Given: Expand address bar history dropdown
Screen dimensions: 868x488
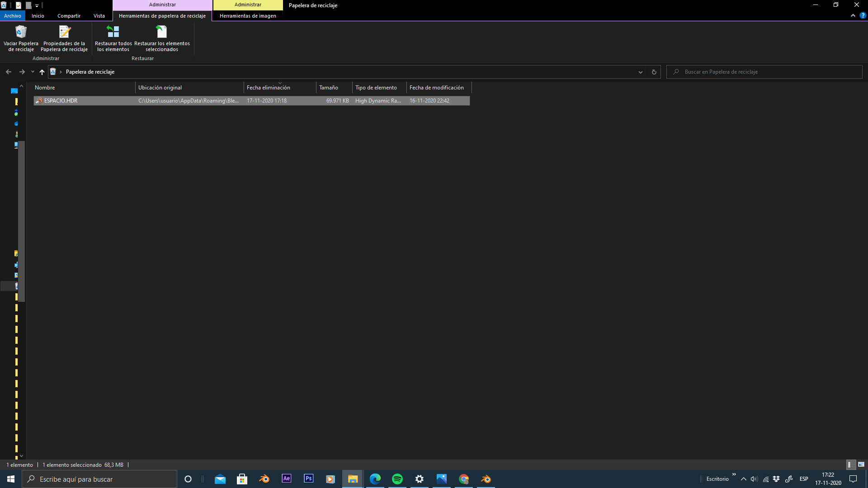Looking at the screenshot, I should [640, 72].
